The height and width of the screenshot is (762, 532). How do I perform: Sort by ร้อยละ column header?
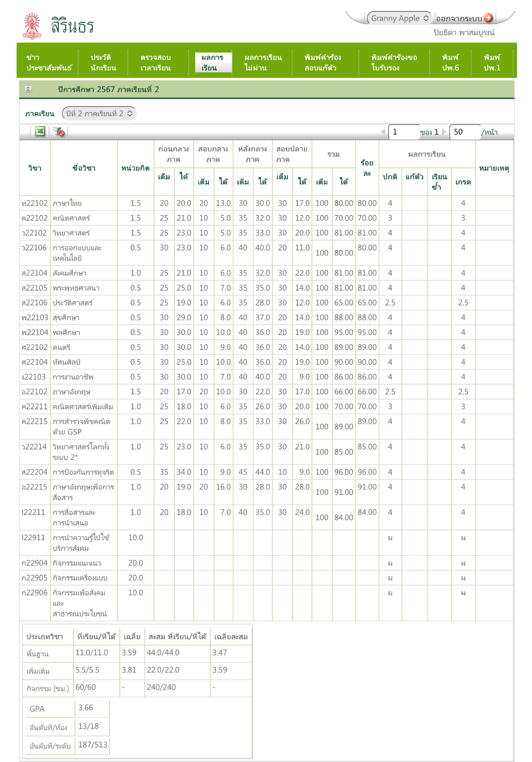(x=367, y=168)
